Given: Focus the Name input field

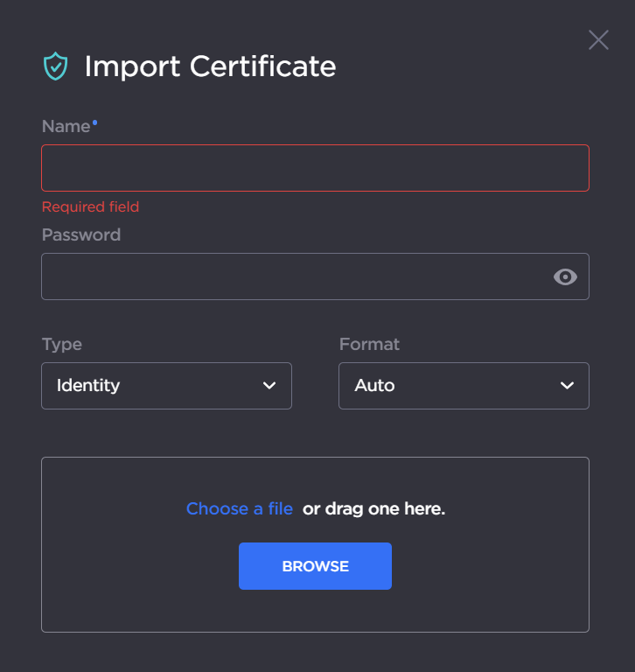Looking at the screenshot, I should (x=315, y=168).
